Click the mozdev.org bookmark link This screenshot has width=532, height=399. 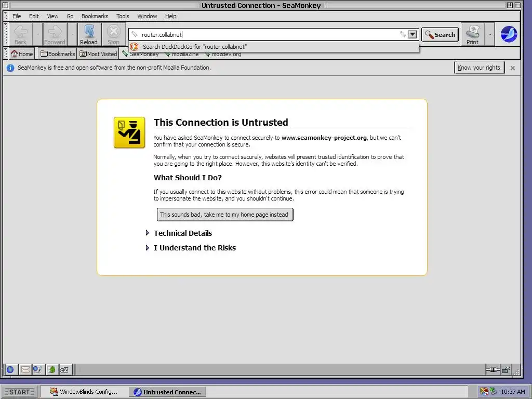(x=223, y=55)
